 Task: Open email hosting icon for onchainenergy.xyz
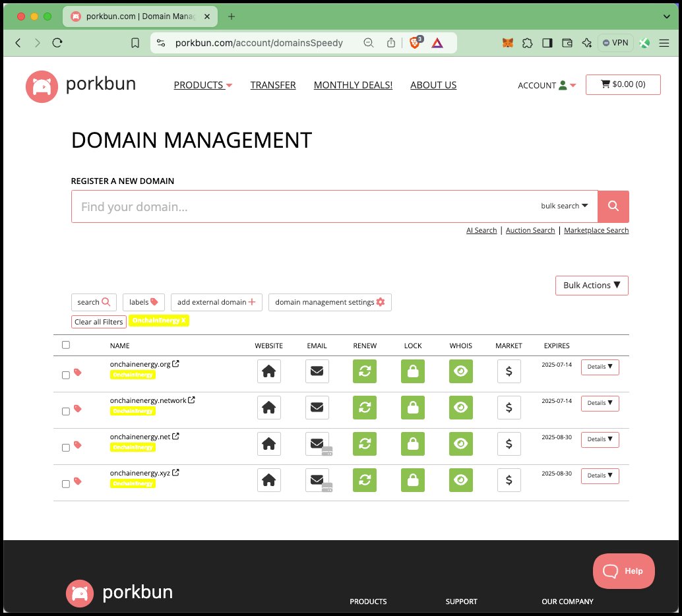tap(317, 480)
